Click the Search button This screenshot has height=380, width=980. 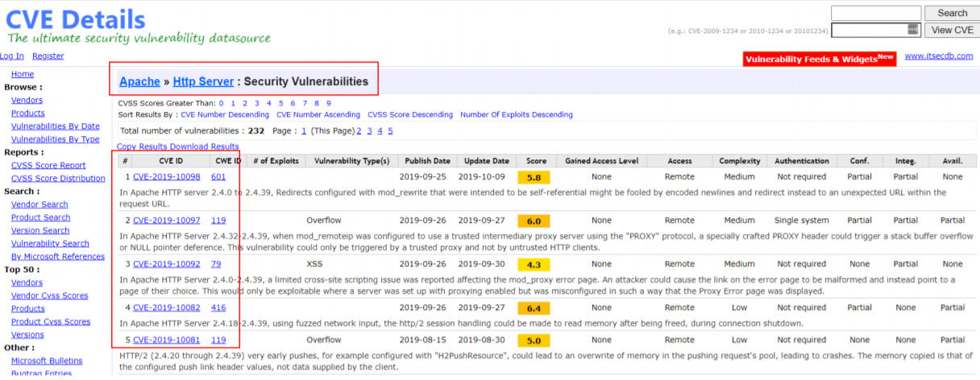[952, 13]
